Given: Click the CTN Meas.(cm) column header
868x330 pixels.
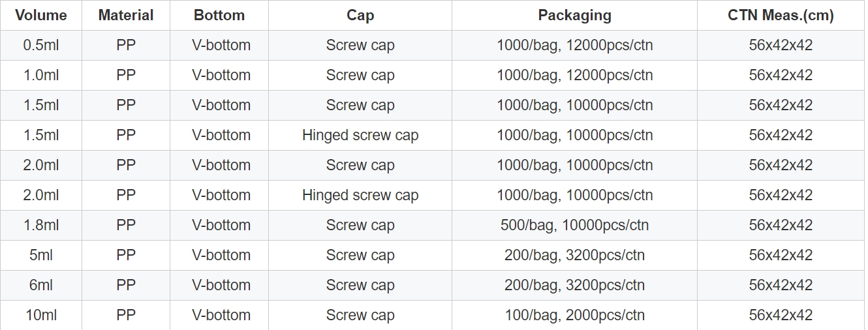Looking at the screenshot, I should [781, 16].
